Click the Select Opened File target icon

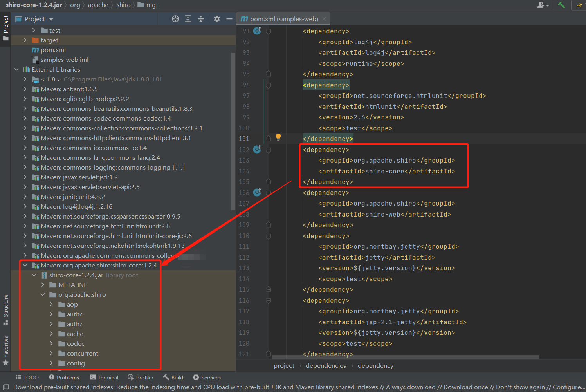pos(175,19)
